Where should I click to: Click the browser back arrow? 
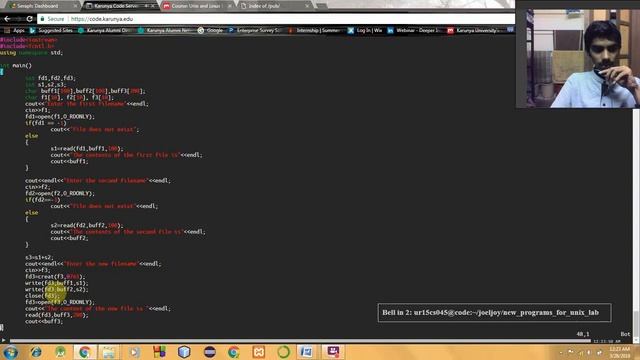(7, 19)
